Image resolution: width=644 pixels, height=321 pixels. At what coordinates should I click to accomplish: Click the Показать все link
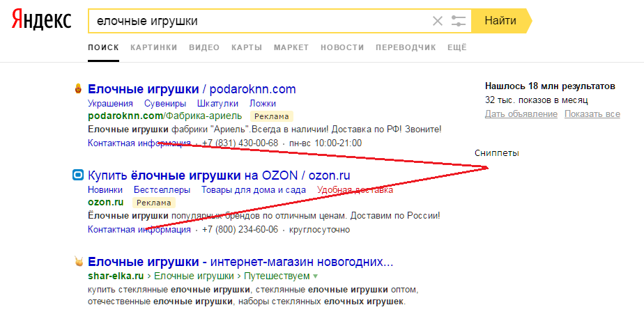point(592,114)
